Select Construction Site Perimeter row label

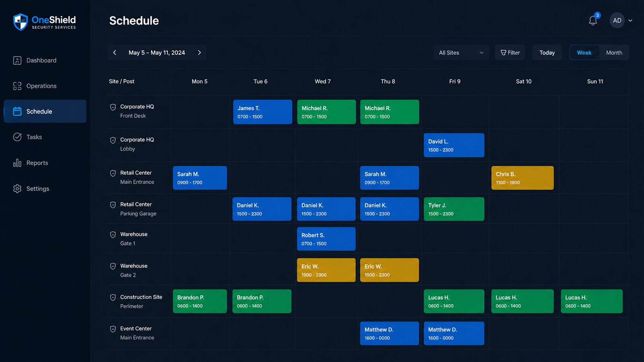tap(141, 302)
